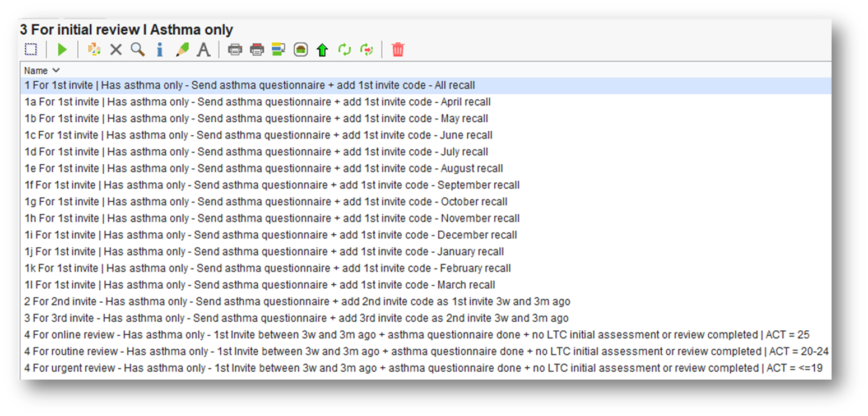Select the '2 For 2nd invite' row
The image size is (868, 416).
click(426, 302)
